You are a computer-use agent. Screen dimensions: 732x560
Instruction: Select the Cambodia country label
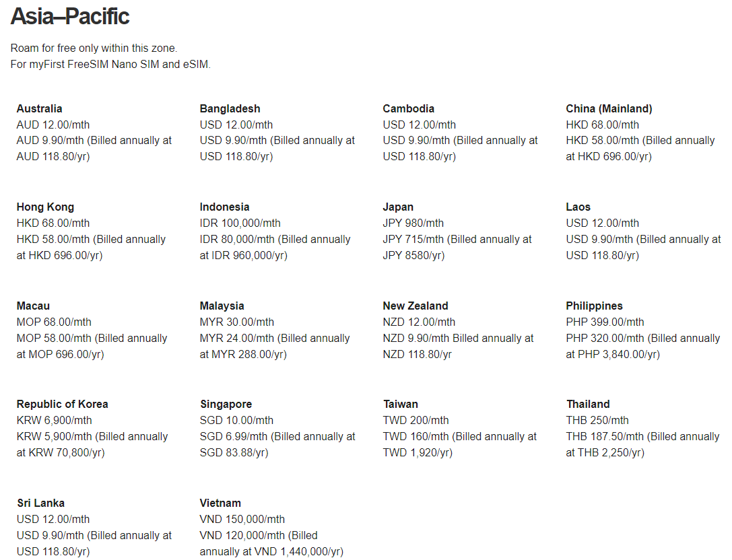408,108
